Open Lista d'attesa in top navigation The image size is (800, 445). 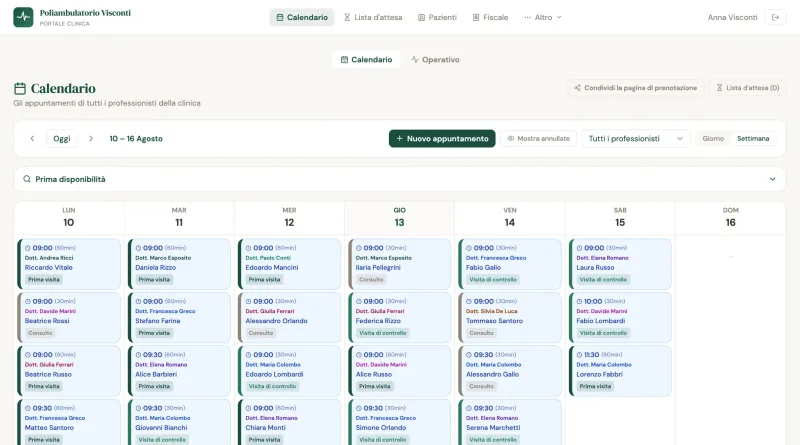point(373,17)
